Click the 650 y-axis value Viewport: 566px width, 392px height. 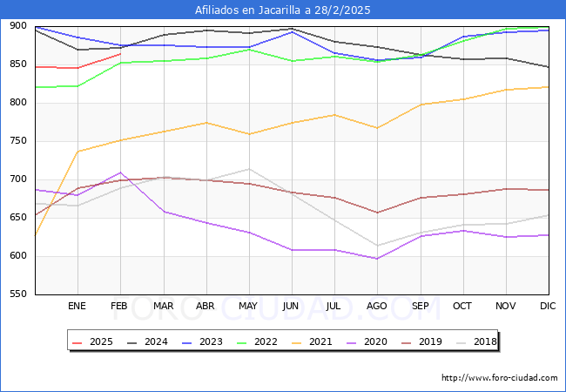tap(18, 217)
